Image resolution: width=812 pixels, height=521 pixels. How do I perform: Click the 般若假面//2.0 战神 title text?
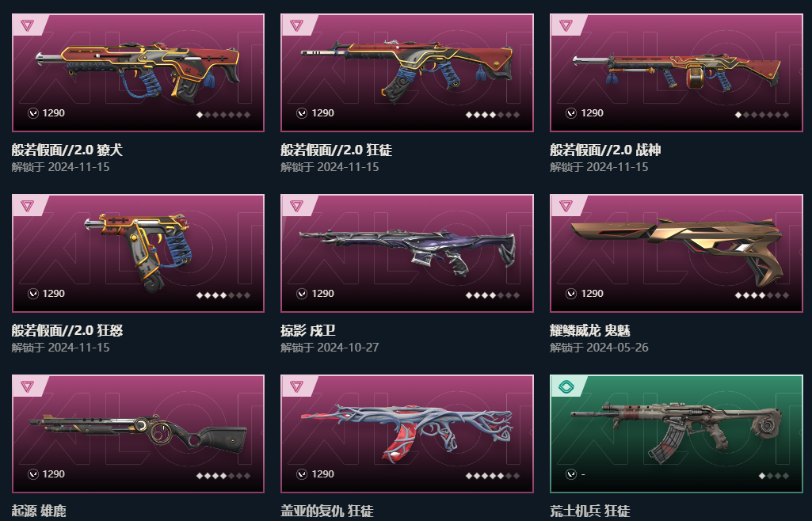[x=605, y=150]
